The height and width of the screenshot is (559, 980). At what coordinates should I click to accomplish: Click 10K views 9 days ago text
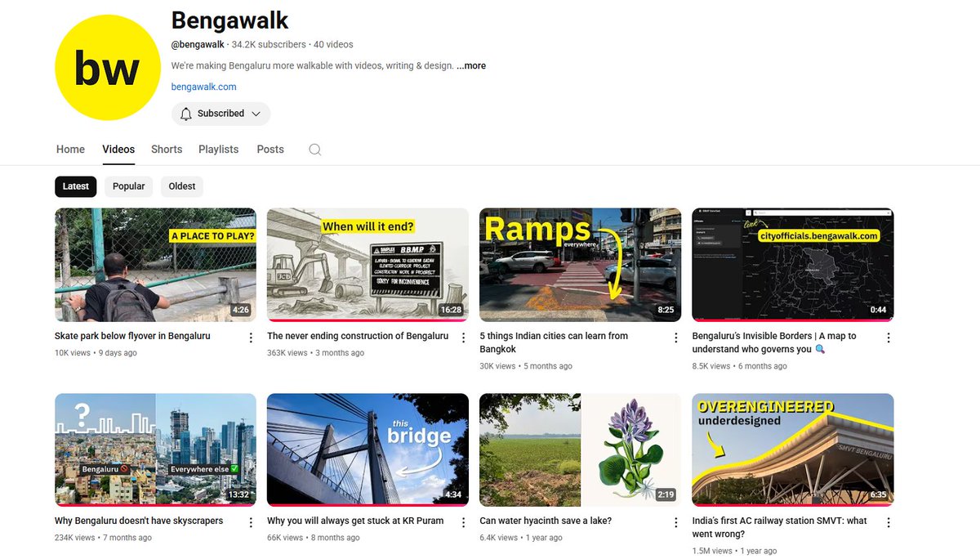[x=96, y=353]
